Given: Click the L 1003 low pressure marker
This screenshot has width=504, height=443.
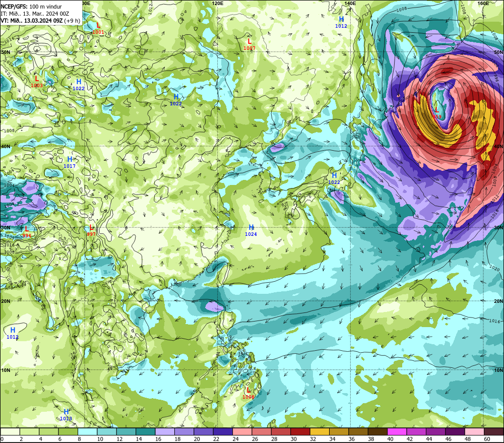Looking at the screenshot, I should [x=37, y=82].
